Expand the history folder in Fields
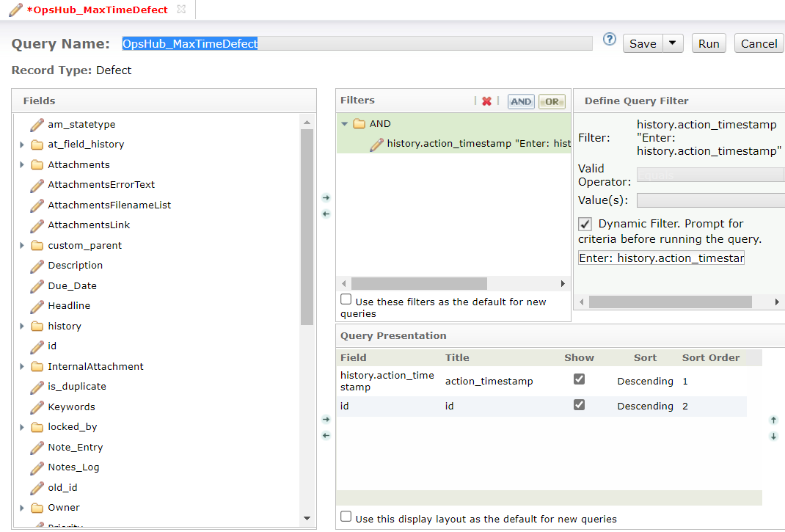785x532 pixels. click(22, 326)
